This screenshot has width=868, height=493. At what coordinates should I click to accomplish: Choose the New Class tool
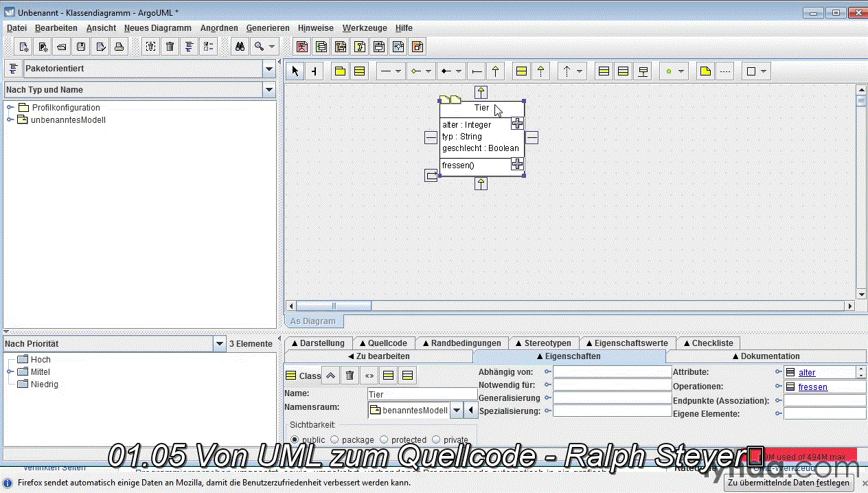tap(359, 71)
